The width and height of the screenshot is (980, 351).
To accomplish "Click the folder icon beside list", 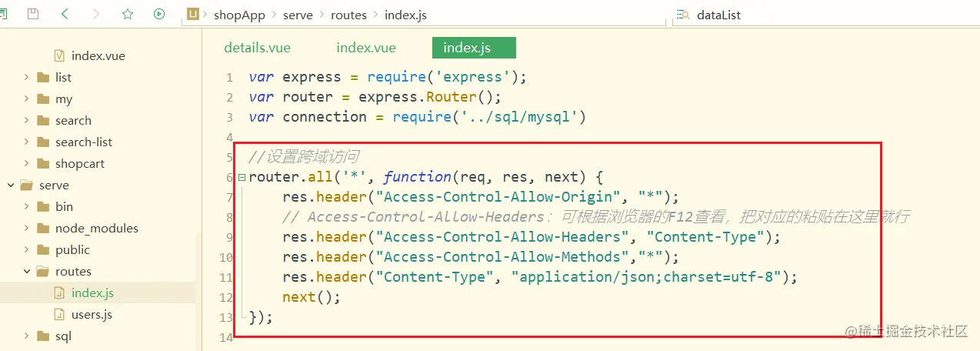I will (42, 77).
